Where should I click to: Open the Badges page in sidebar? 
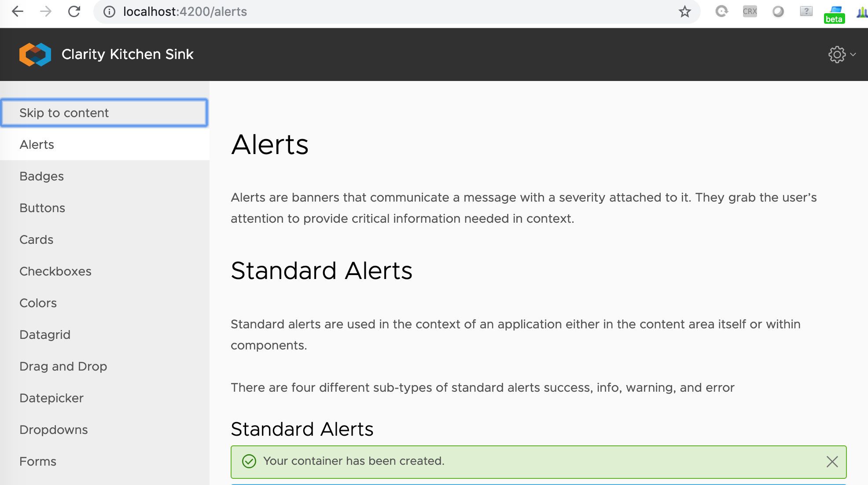42,176
